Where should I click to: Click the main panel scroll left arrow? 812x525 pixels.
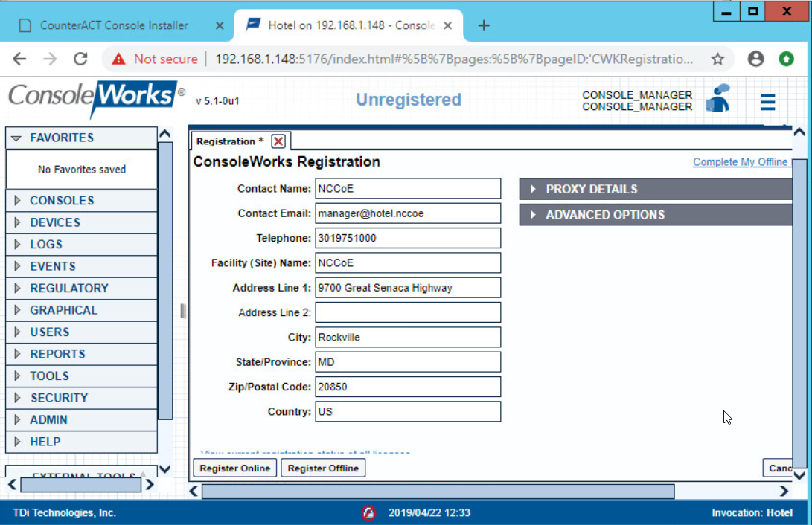click(194, 491)
